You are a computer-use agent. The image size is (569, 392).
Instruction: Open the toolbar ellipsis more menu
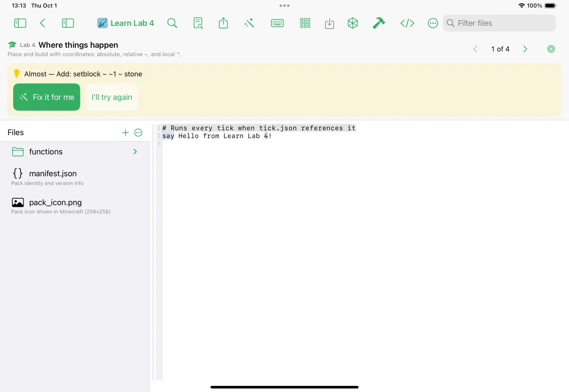(x=433, y=23)
